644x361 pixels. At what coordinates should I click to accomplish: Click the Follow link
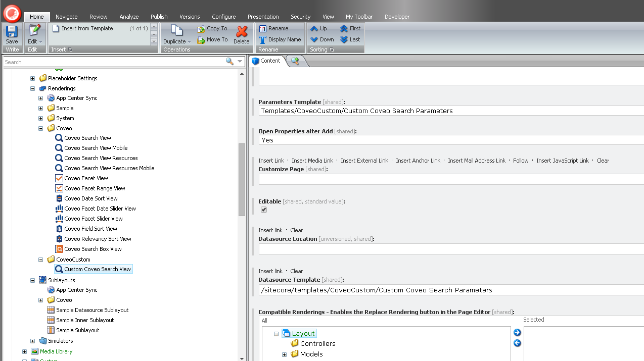[521, 161]
